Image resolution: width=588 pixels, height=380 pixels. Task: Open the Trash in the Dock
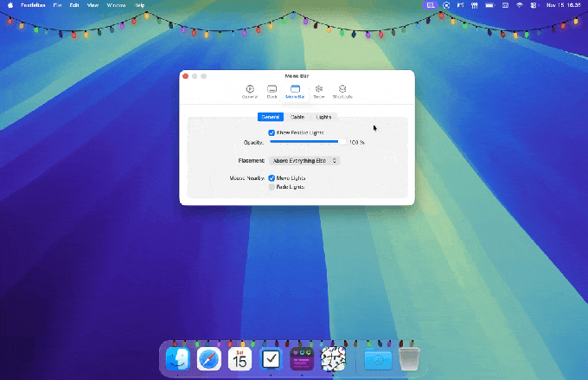pos(409,358)
